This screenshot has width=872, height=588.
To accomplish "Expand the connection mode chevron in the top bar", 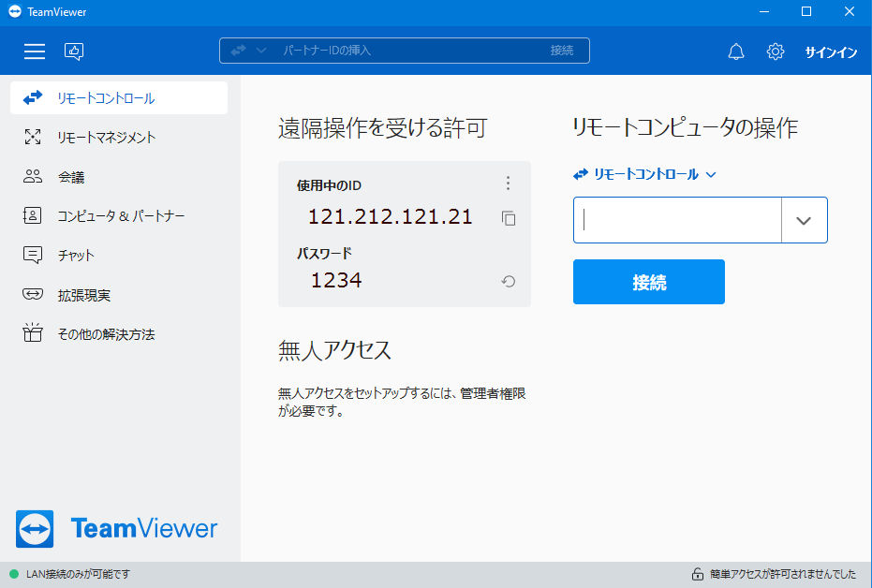I will (260, 51).
